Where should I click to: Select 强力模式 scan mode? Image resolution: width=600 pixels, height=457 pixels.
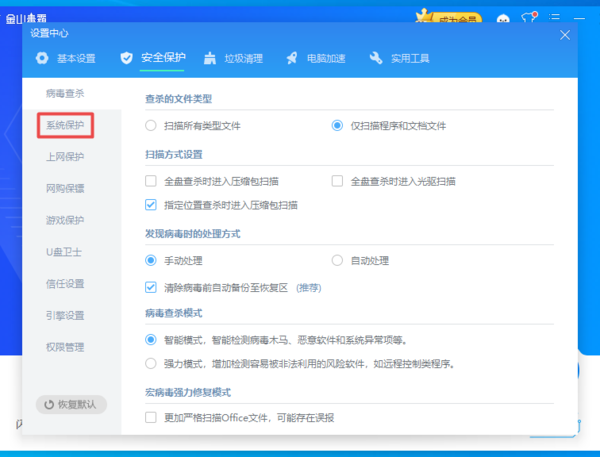pos(151,364)
